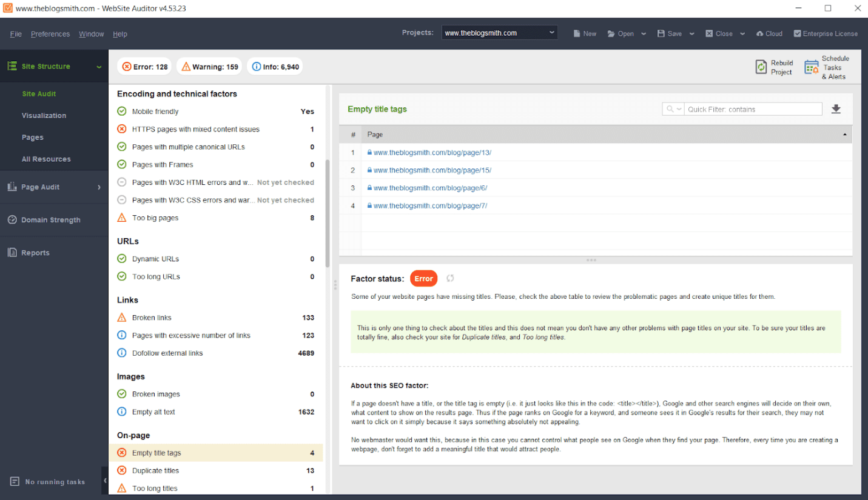This screenshot has width=868, height=500.
Task: Open the blog/page/6 link
Action: (431, 188)
